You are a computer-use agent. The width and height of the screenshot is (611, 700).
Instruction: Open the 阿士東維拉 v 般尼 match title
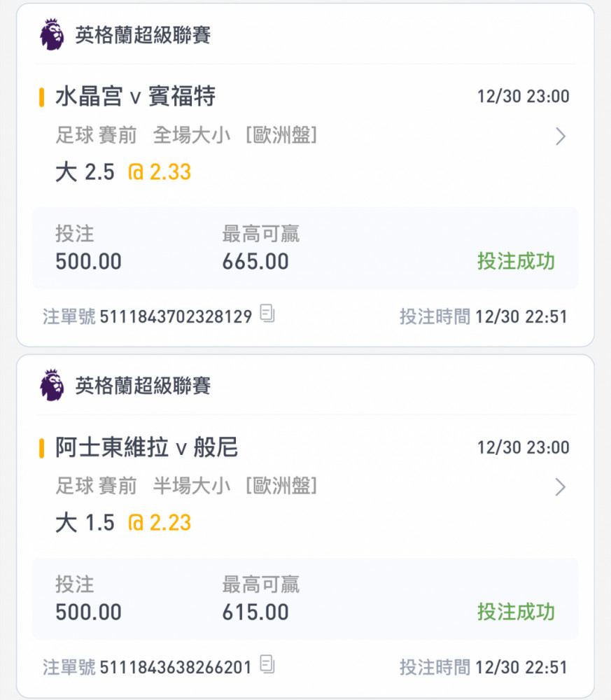click(147, 447)
